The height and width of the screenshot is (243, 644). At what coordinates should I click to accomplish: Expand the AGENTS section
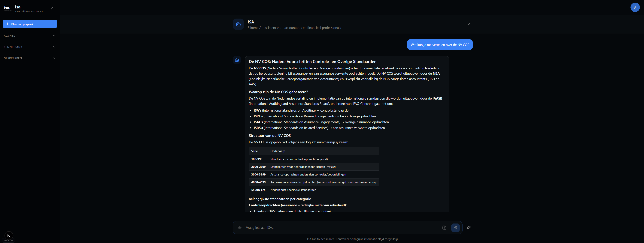(x=30, y=36)
